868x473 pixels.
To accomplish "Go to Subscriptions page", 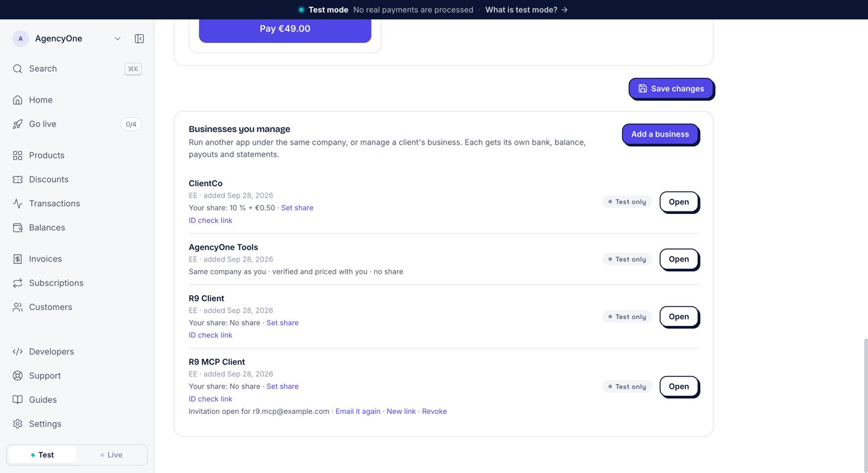I will point(77,283).
